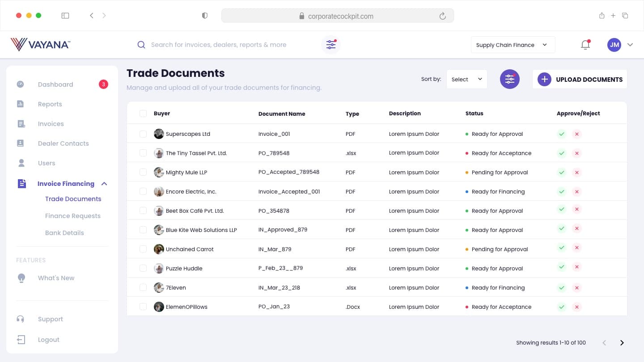Image resolution: width=644 pixels, height=362 pixels.
Task: Approve Puzzle Huddle document
Action: click(x=562, y=267)
